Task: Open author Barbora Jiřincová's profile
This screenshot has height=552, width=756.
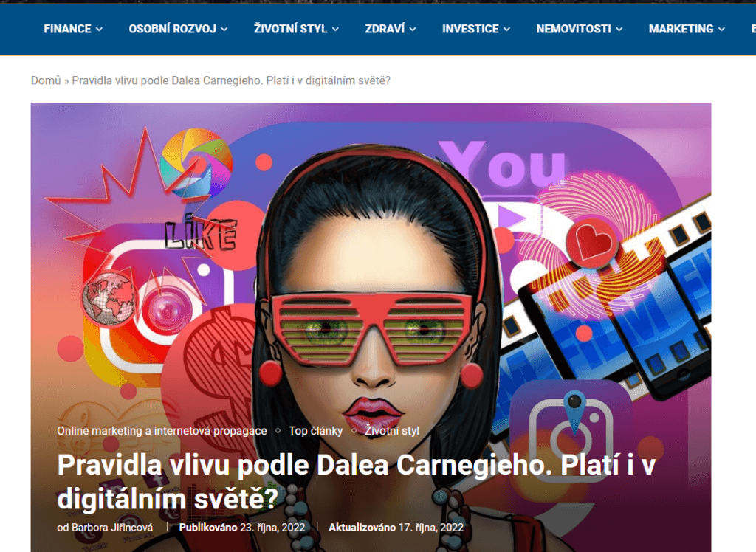Action: click(x=112, y=528)
